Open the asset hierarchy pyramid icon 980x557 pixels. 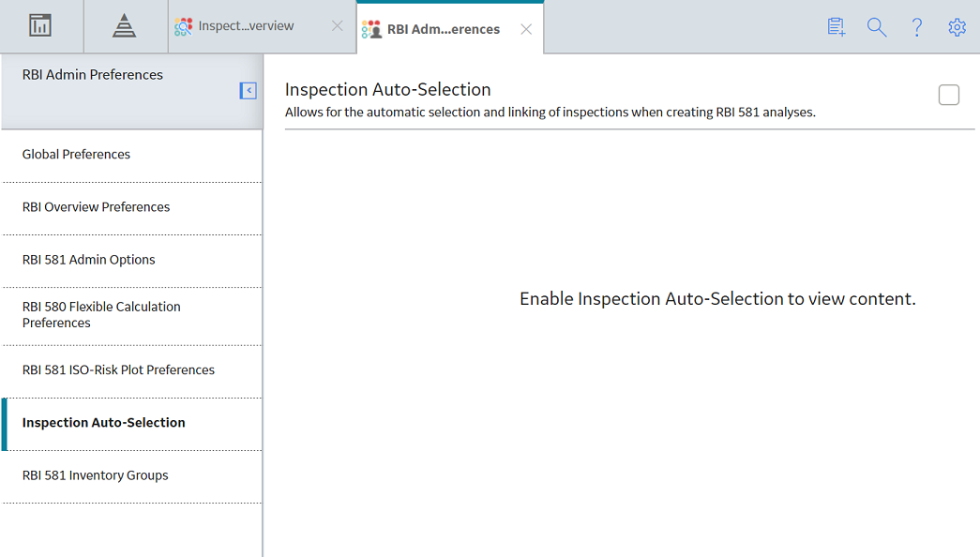point(124,26)
